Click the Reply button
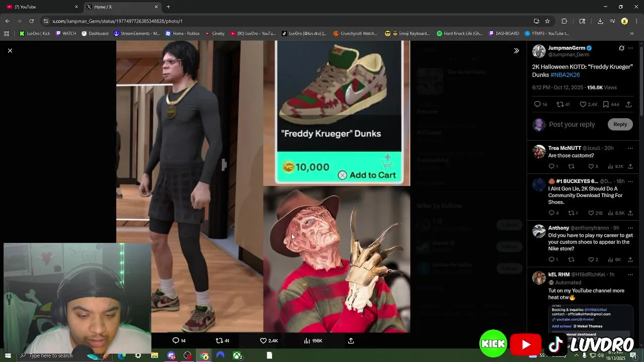The height and width of the screenshot is (362, 644). tap(620, 125)
